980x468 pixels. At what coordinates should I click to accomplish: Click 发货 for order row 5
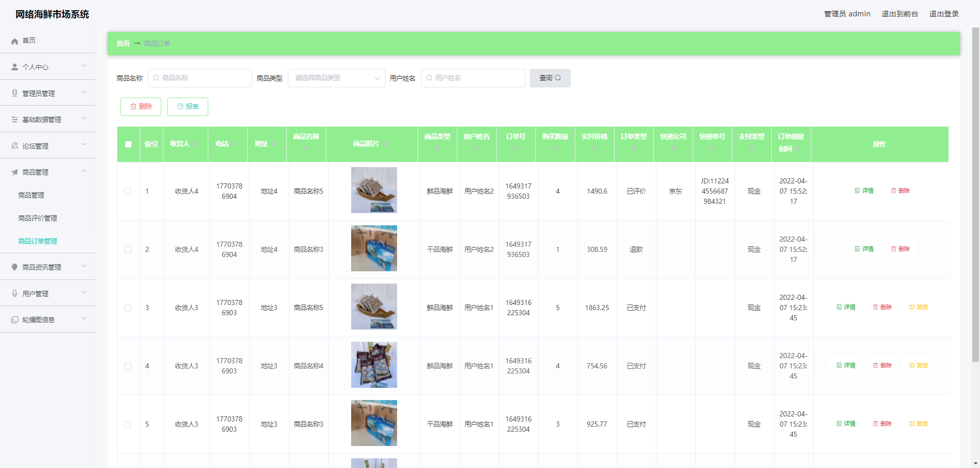click(918, 424)
